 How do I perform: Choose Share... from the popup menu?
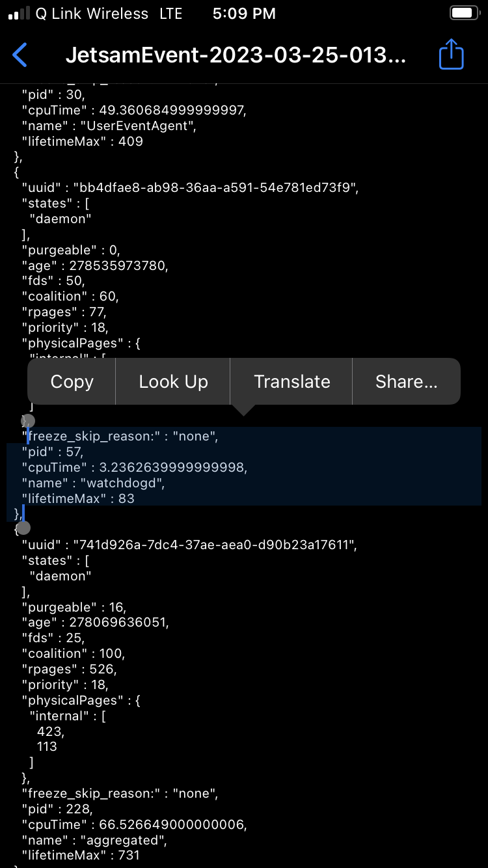click(406, 382)
